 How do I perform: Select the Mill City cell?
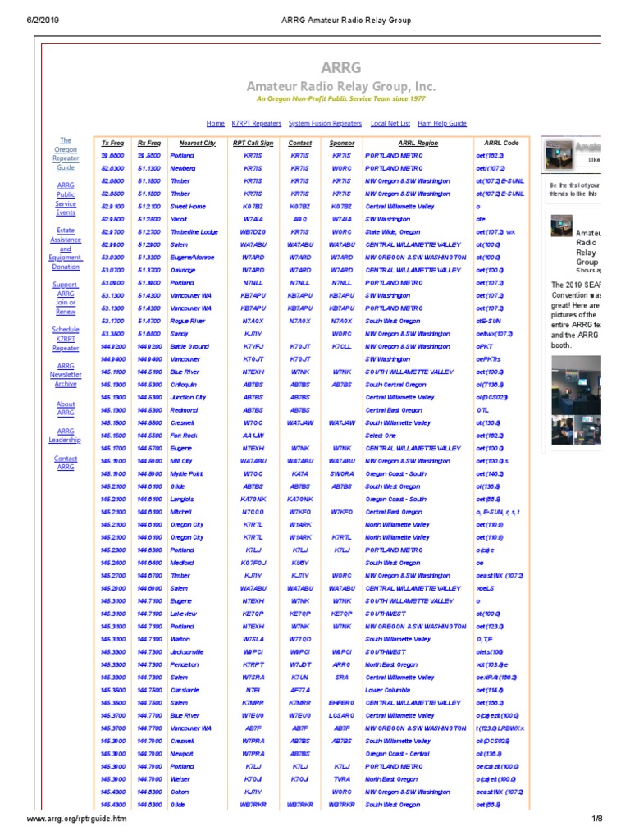point(181,461)
